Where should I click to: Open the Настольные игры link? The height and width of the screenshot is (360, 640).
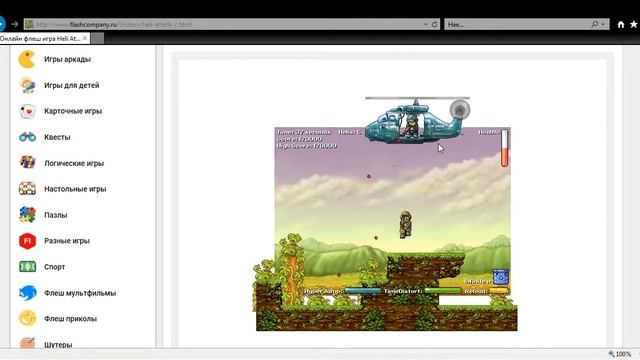pos(75,189)
